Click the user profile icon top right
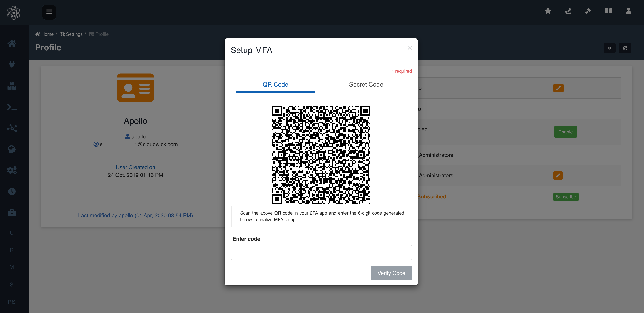The image size is (644, 313). tap(628, 11)
